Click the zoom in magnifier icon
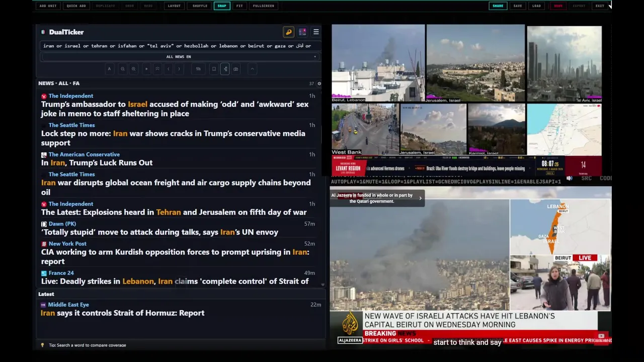644x362 pixels. click(133, 69)
